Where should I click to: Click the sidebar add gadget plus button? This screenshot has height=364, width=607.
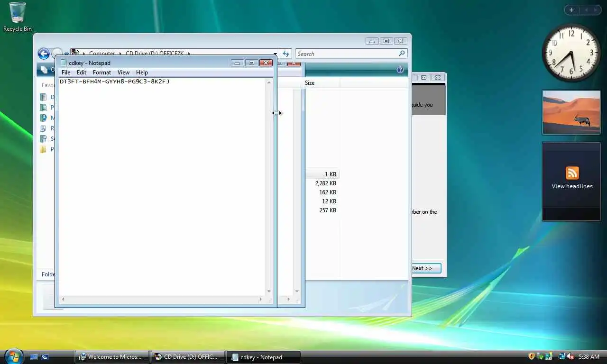coord(571,10)
